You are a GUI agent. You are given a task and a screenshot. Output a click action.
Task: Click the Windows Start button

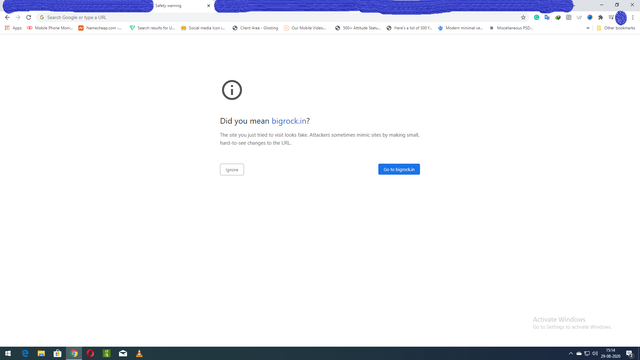(8, 353)
